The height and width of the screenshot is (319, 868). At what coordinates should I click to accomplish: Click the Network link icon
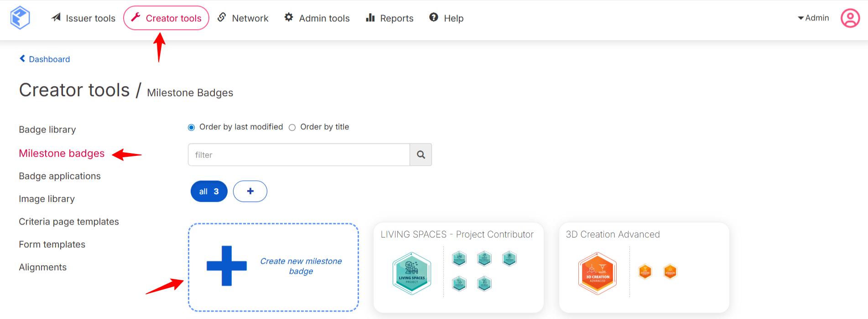tap(222, 17)
